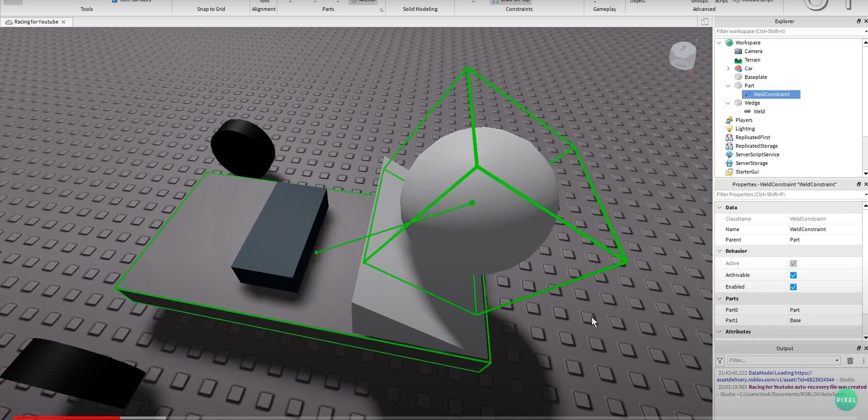The height and width of the screenshot is (420, 868).
Task: Click the red video progress bar
Action: click(x=66, y=417)
